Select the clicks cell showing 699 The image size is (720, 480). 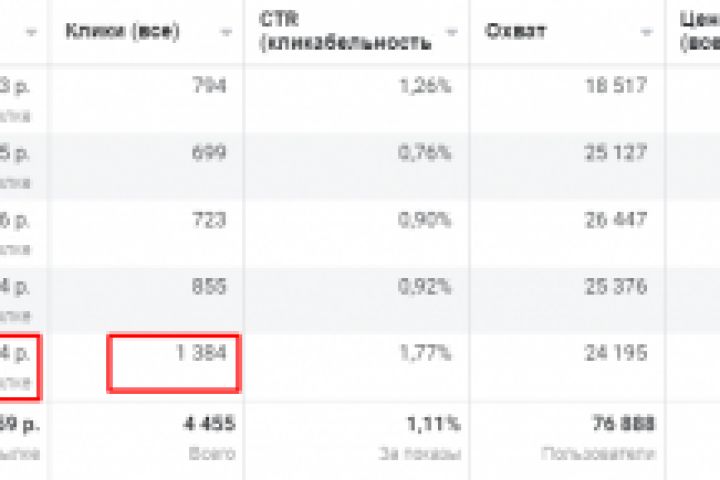(x=208, y=153)
